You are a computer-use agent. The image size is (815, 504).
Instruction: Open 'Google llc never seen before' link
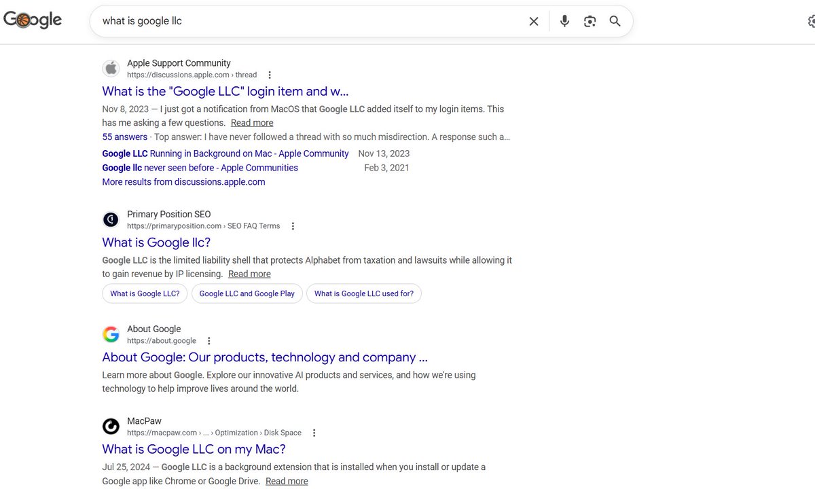[x=200, y=168]
